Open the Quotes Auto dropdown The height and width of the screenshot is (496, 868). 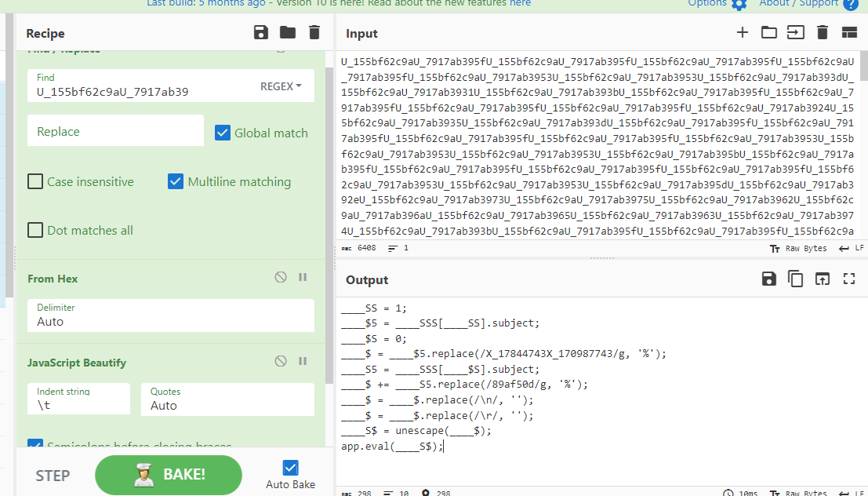tap(227, 399)
